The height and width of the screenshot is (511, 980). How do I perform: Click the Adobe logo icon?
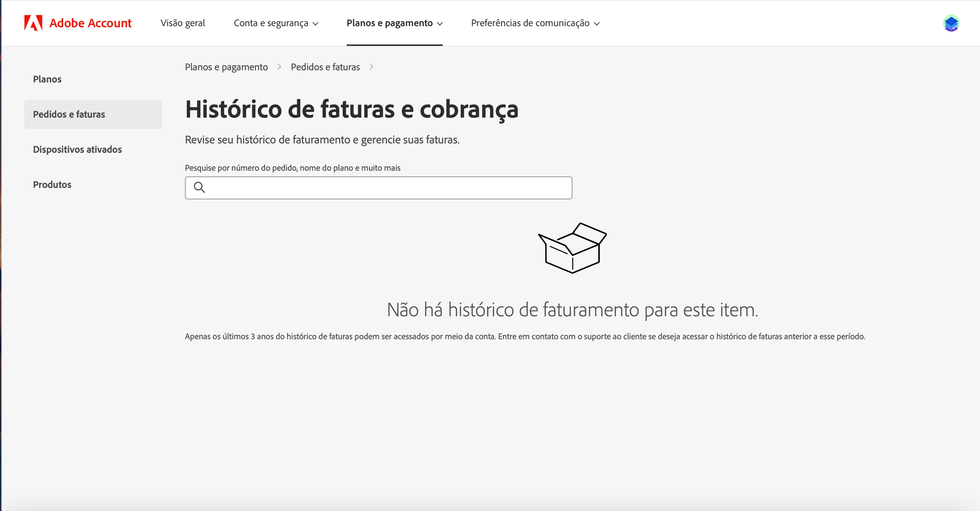[x=33, y=23]
